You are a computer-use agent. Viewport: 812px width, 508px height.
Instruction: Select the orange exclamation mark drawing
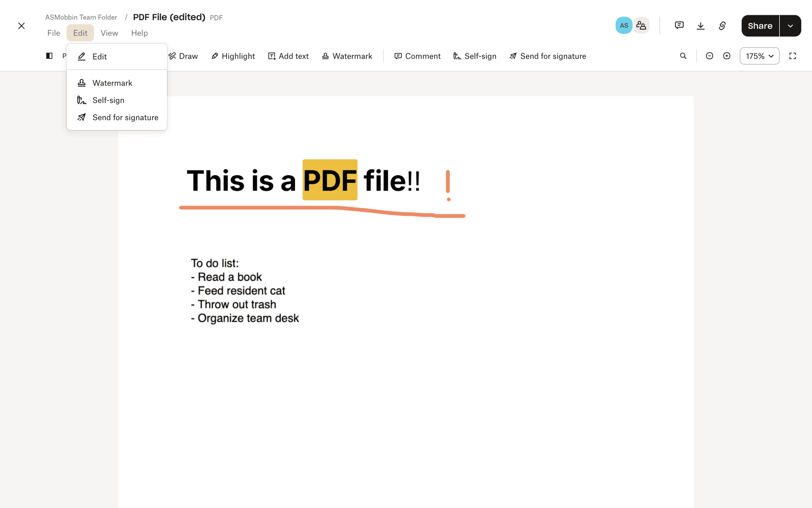tap(448, 185)
